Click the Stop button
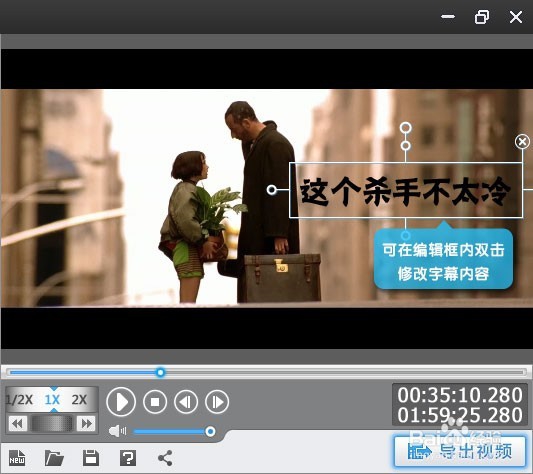This screenshot has height=474, width=533. point(155,402)
